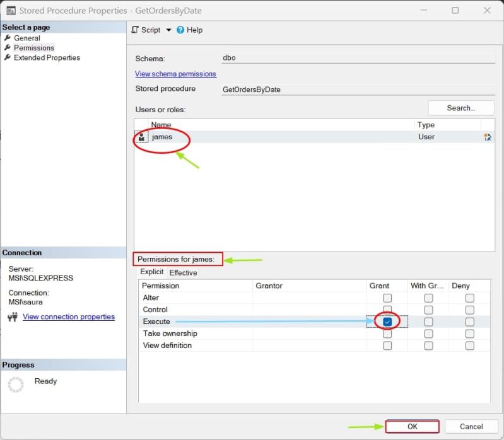Switch to the Effective tab
This screenshot has width=504, height=440.
(x=183, y=272)
